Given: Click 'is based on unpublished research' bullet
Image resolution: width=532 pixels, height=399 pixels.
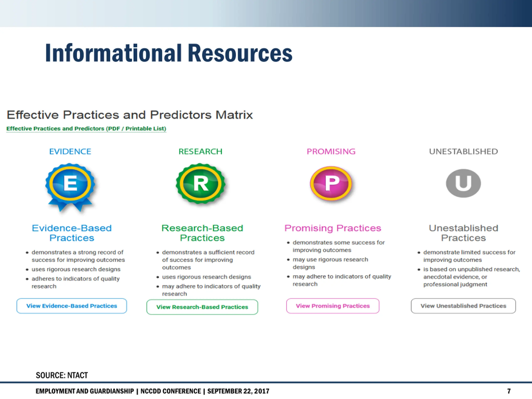Looking at the screenshot, I should [x=472, y=277].
